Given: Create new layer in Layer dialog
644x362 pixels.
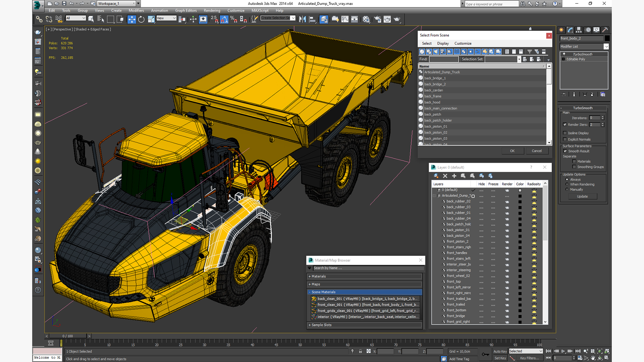Looking at the screenshot, I should [436, 176].
